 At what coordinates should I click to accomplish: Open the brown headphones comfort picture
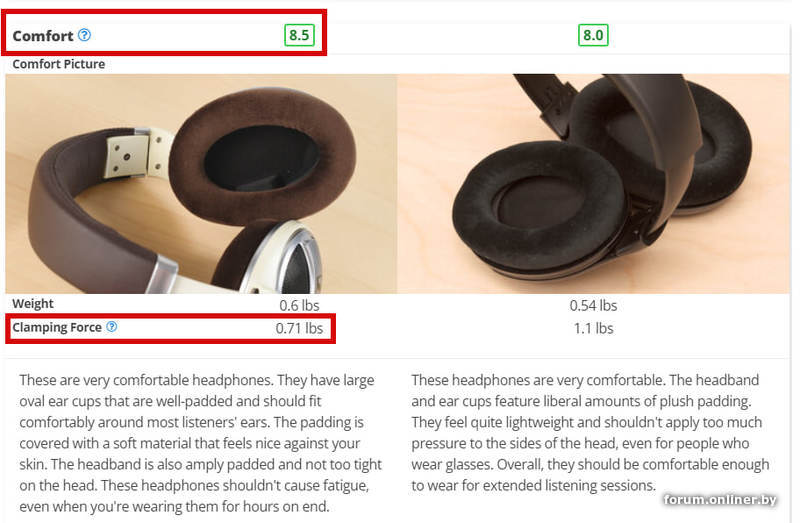(x=201, y=184)
